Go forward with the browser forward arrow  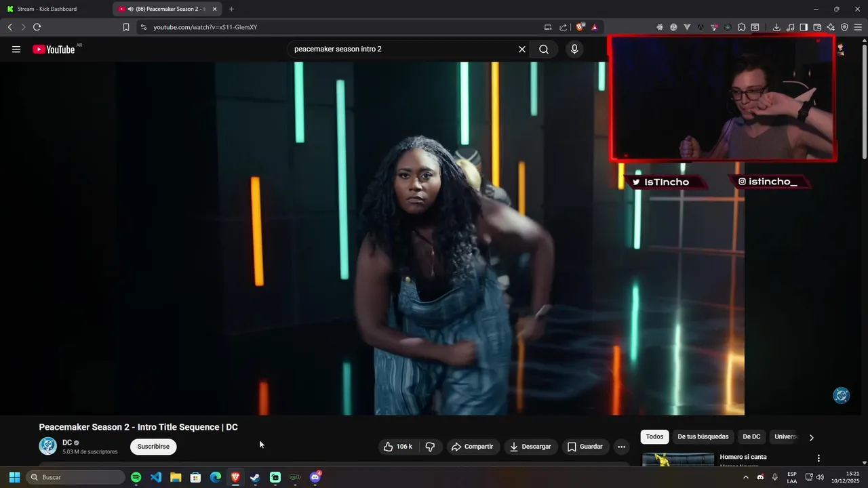pyautogui.click(x=23, y=27)
